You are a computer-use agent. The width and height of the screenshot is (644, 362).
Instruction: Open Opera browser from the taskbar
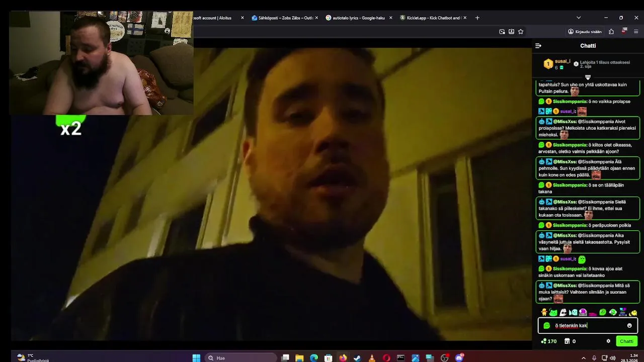386,358
